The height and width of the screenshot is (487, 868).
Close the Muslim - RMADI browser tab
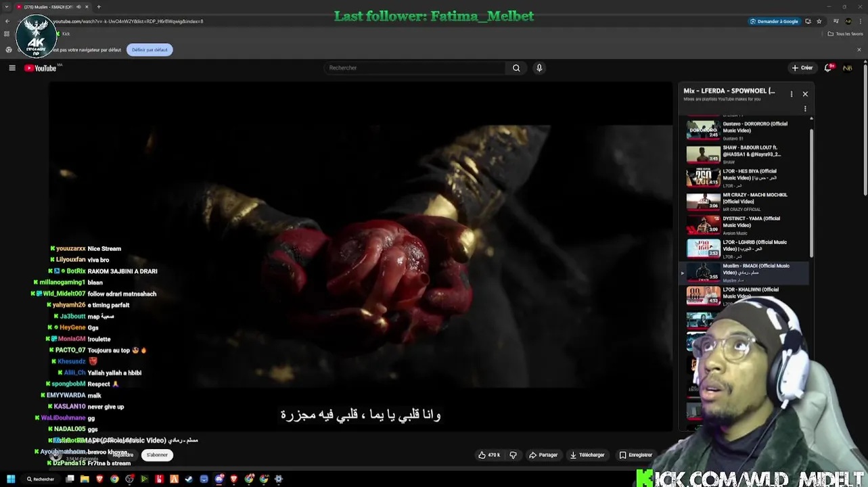click(x=87, y=7)
